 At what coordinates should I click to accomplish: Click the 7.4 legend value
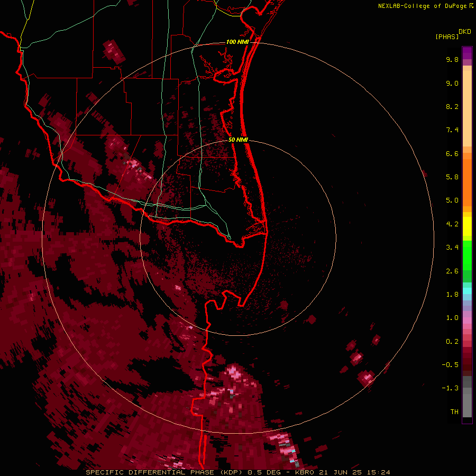(x=452, y=130)
